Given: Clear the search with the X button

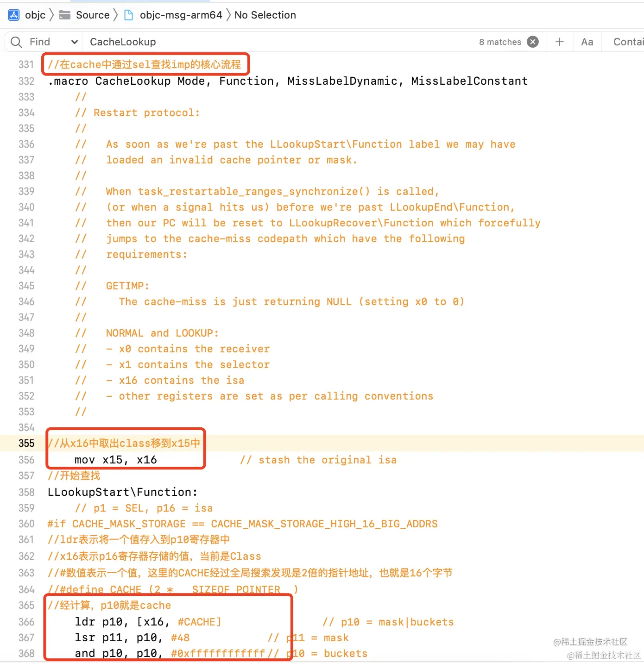Looking at the screenshot, I should click(x=533, y=42).
